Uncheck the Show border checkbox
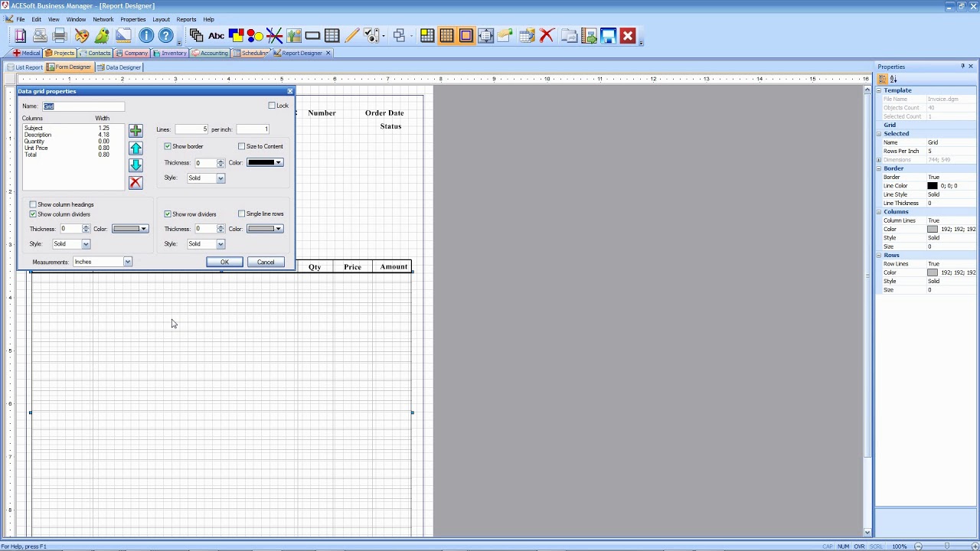 click(168, 146)
